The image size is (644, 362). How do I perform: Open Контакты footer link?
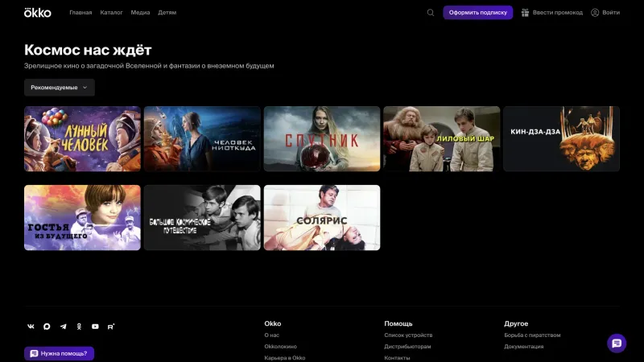point(397,358)
